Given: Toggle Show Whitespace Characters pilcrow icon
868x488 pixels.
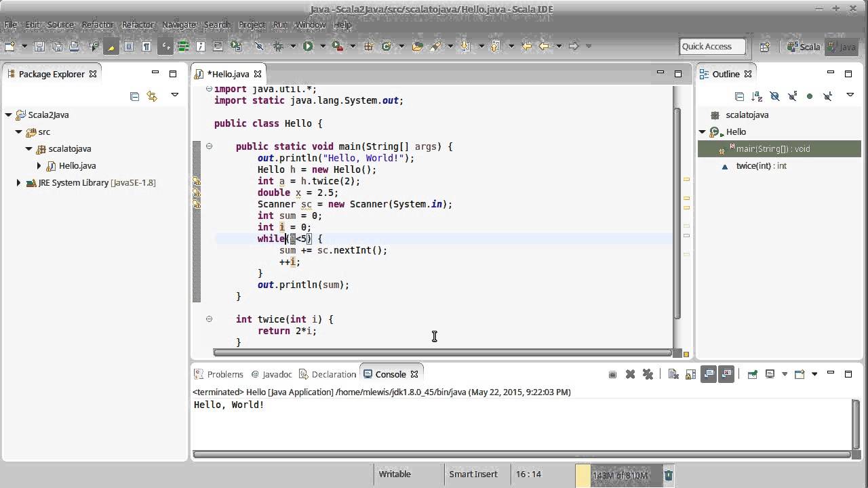Looking at the screenshot, I should click(x=146, y=46).
